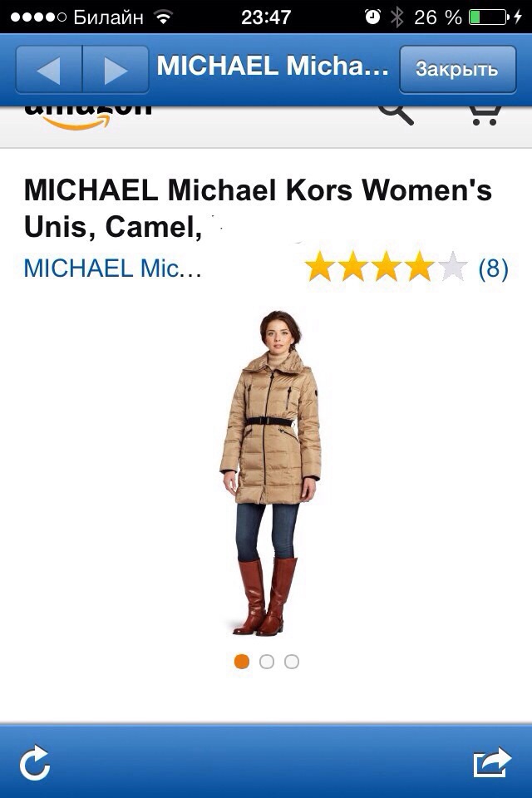Select the third image pagination dot

click(x=292, y=662)
